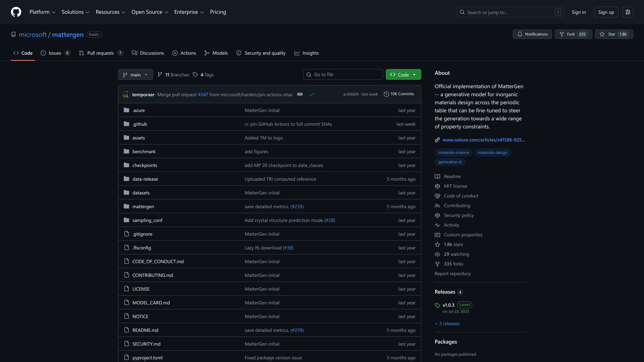Expand the Open Source menu
The height and width of the screenshot is (362, 644).
click(x=150, y=12)
